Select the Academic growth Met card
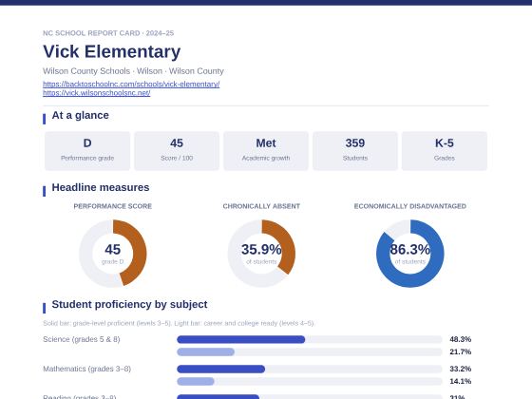 click(266, 151)
